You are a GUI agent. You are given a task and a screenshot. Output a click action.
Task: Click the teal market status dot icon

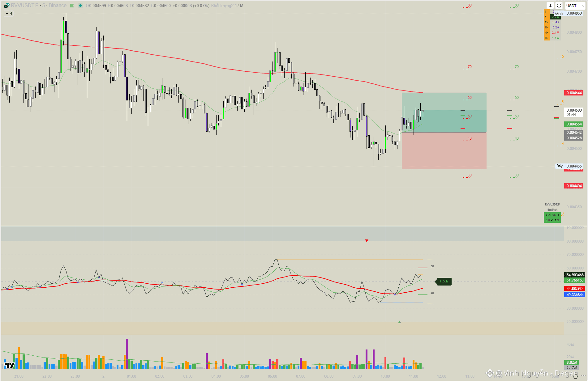tap(80, 6)
